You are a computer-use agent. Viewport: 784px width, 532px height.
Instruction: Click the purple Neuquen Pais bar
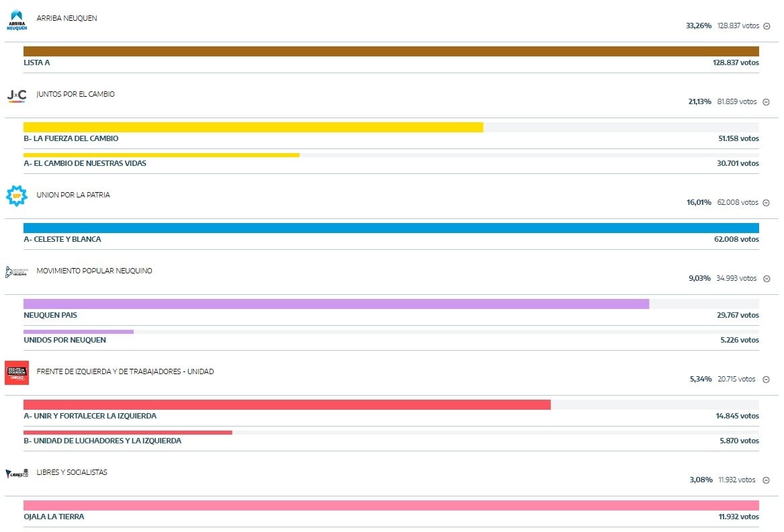336,304
